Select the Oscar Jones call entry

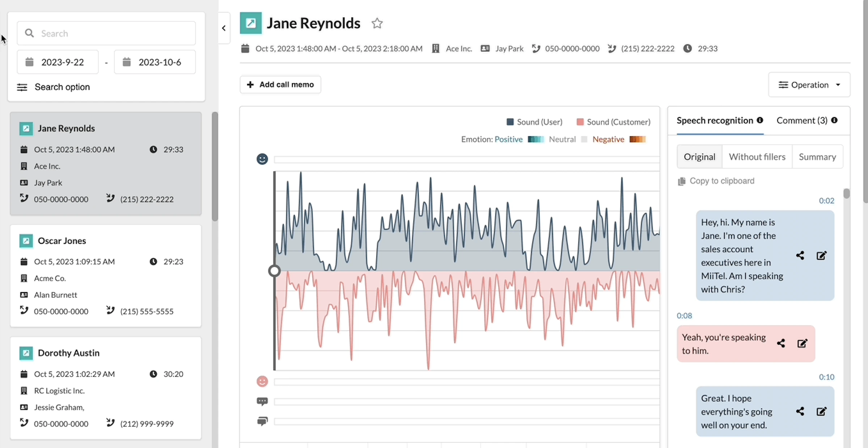pyautogui.click(x=106, y=276)
